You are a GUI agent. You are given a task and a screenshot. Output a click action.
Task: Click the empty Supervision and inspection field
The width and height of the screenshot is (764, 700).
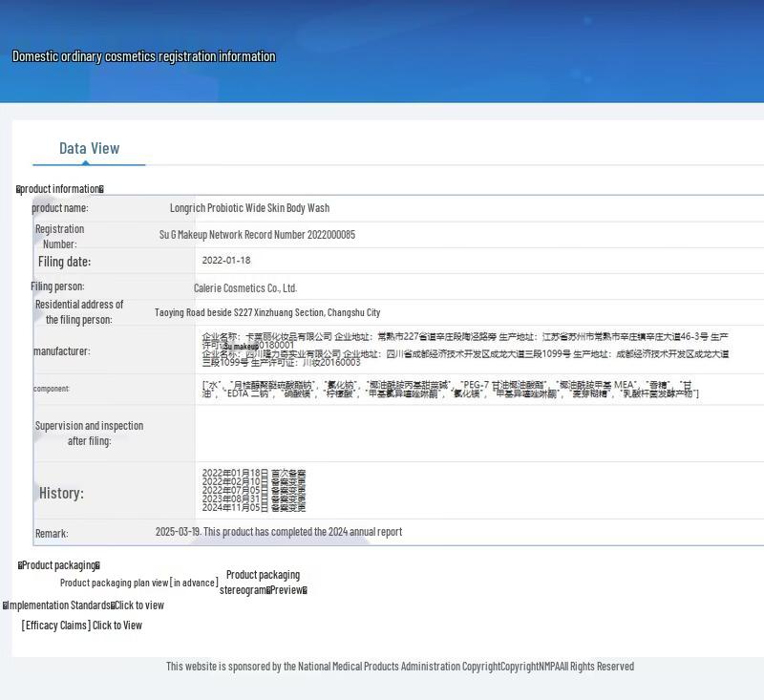click(477, 434)
